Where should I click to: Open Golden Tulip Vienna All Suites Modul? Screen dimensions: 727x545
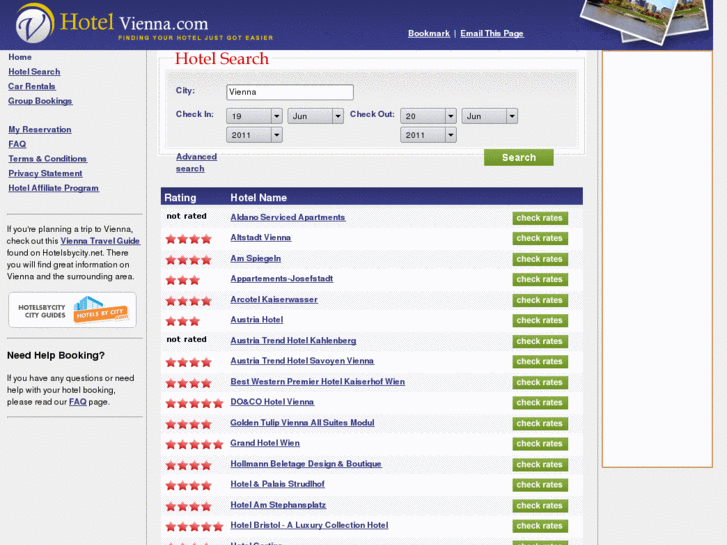[302, 423]
